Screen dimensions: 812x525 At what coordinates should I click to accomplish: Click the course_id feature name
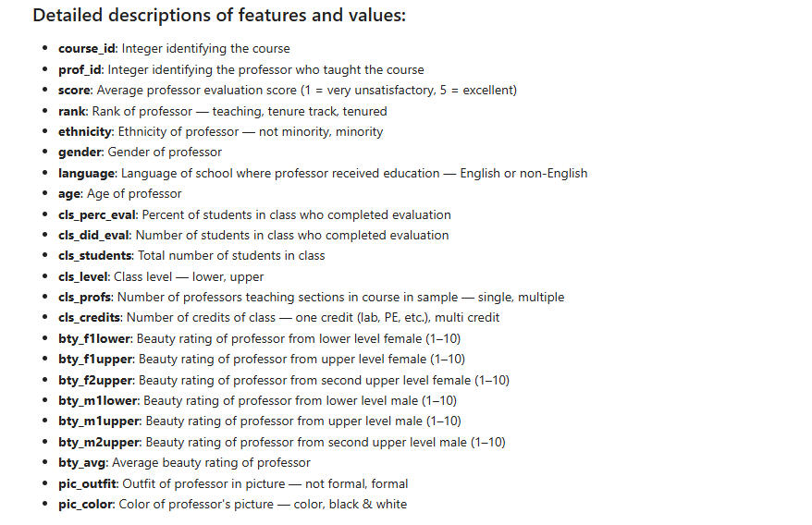coord(88,49)
